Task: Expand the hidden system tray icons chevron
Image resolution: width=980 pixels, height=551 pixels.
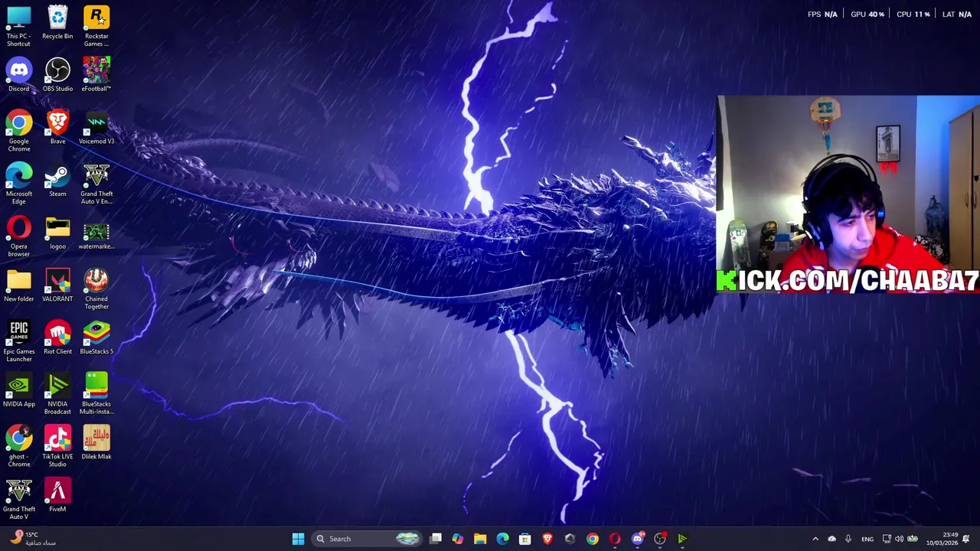Action: click(815, 539)
